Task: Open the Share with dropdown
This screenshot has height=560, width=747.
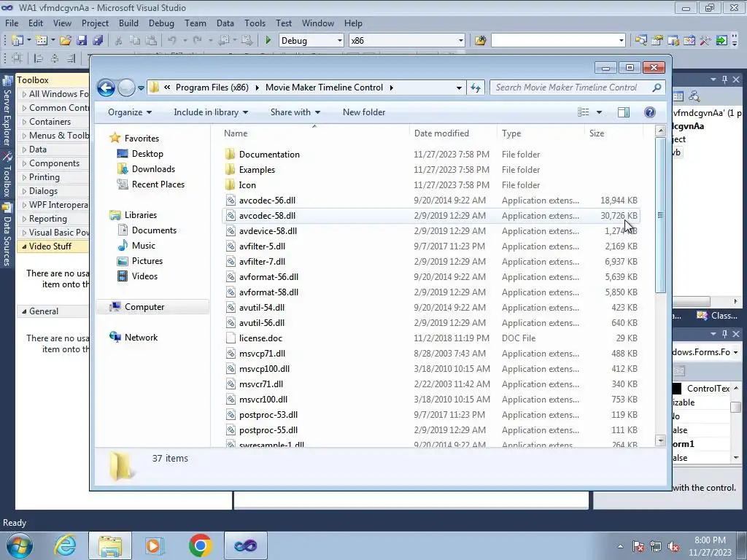Action: [295, 112]
